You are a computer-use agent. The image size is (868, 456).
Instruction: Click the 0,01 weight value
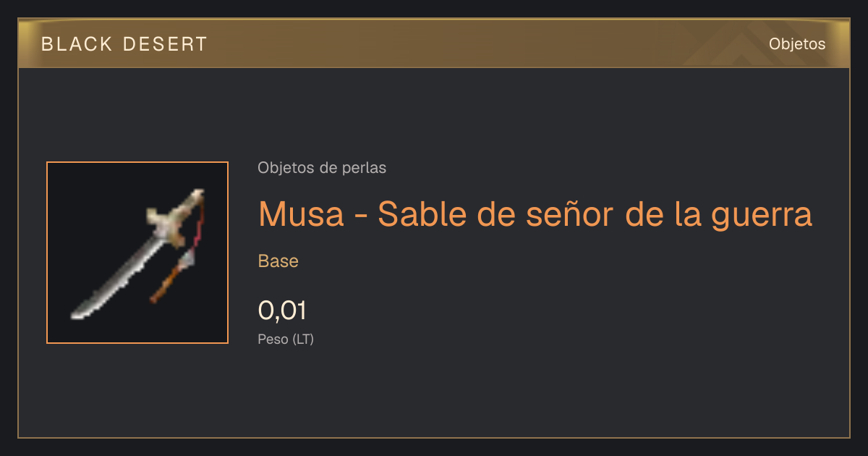282,311
